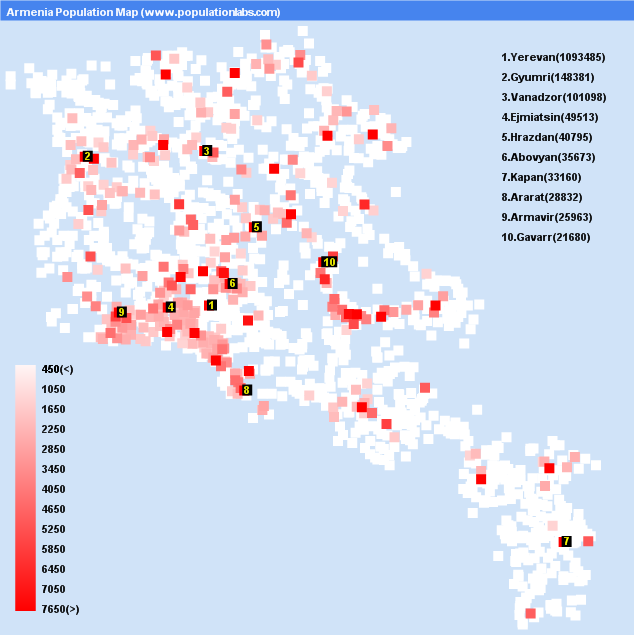Click the 8.Ararat(28832) list entry
The width and height of the screenshot is (634, 635).
[542, 197]
